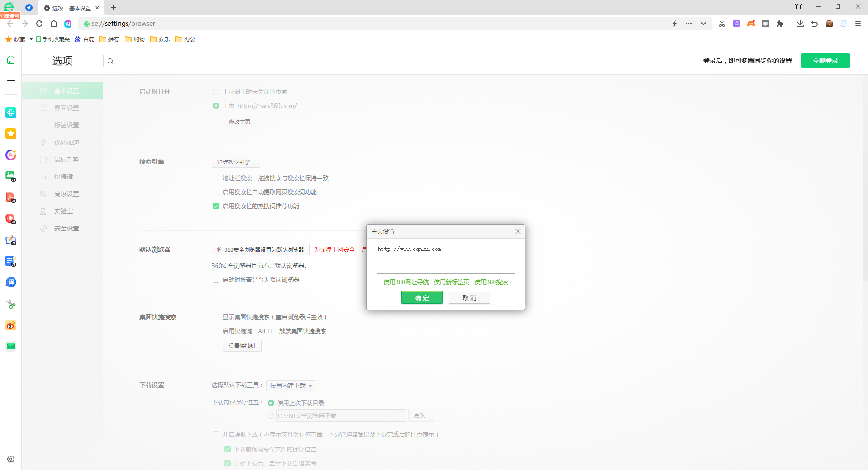Cancel the 主页设置 dialog with 取消
This screenshot has width=868, height=470.
[x=469, y=297]
